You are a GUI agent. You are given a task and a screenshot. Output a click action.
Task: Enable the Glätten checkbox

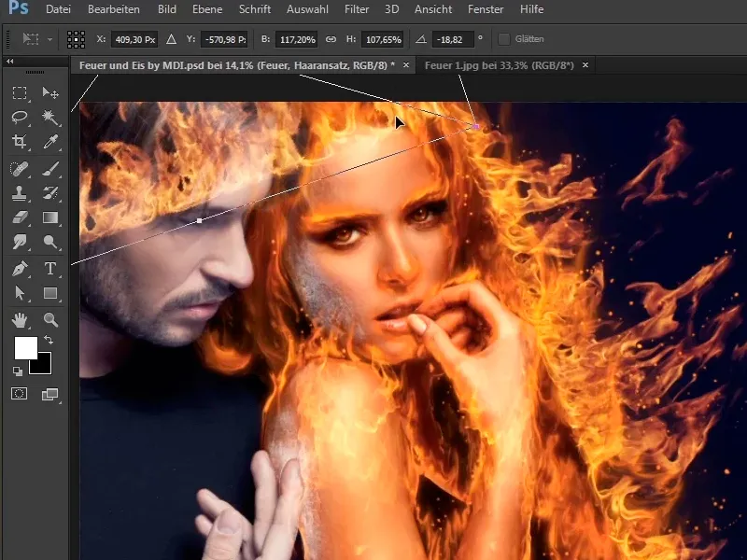[x=503, y=39]
